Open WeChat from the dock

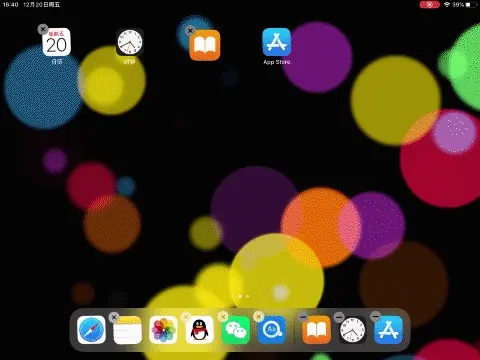coord(236,330)
